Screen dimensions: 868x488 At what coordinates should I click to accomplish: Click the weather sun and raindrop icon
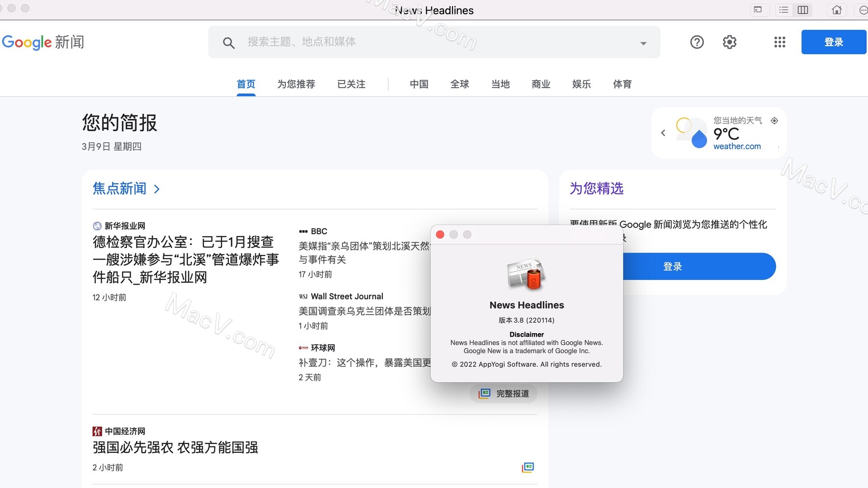[691, 132]
